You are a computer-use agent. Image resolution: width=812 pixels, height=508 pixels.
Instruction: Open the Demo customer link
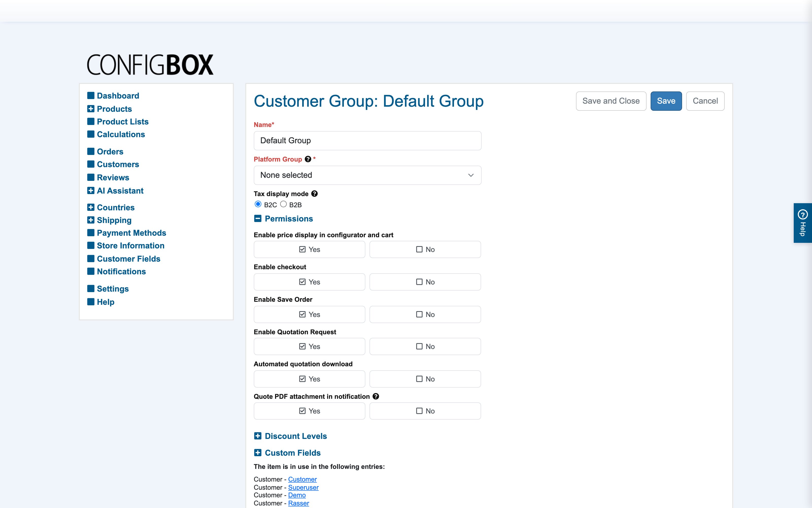(x=297, y=495)
